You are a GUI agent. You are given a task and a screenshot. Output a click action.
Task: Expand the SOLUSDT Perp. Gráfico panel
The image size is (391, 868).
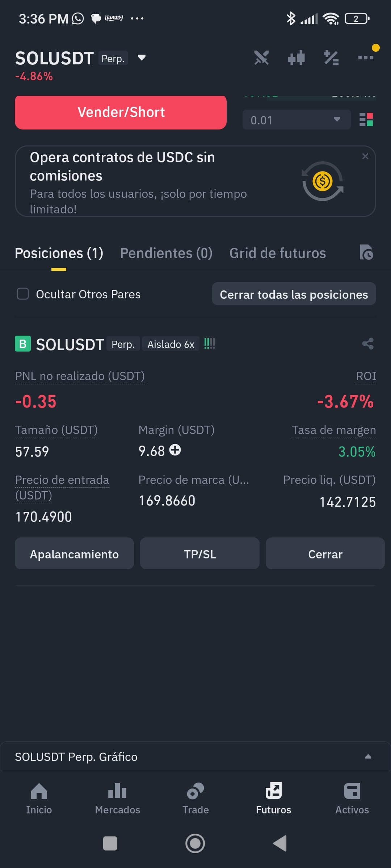point(368,757)
